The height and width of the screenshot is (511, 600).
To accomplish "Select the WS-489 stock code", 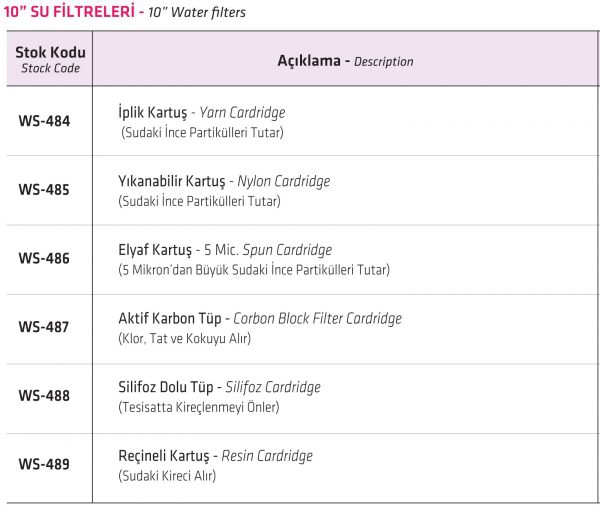I will coord(44,464).
